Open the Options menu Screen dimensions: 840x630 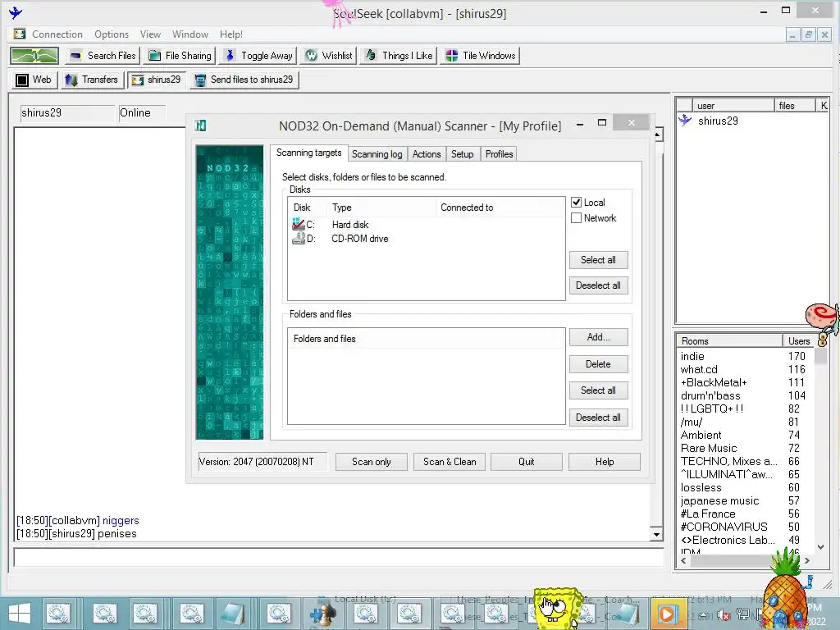point(112,34)
